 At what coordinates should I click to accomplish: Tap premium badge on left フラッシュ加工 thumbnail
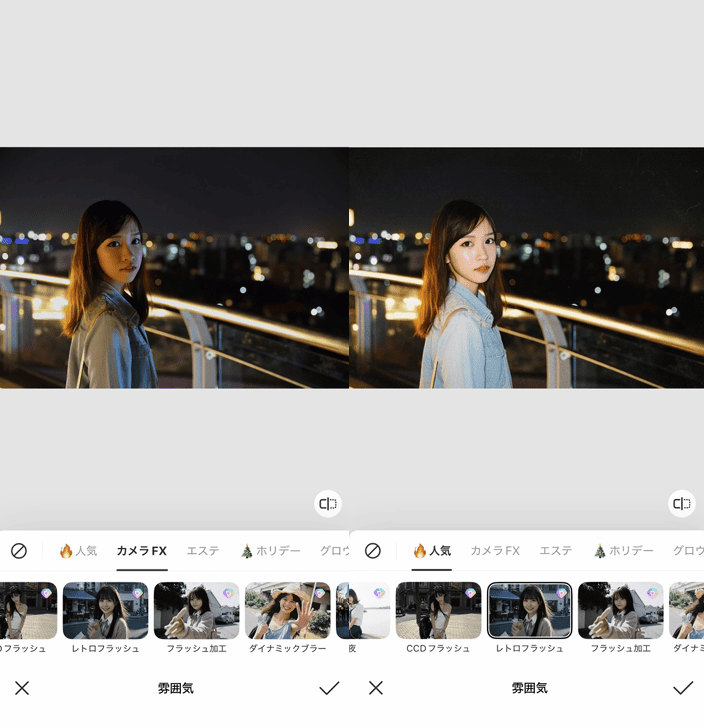[x=228, y=593]
